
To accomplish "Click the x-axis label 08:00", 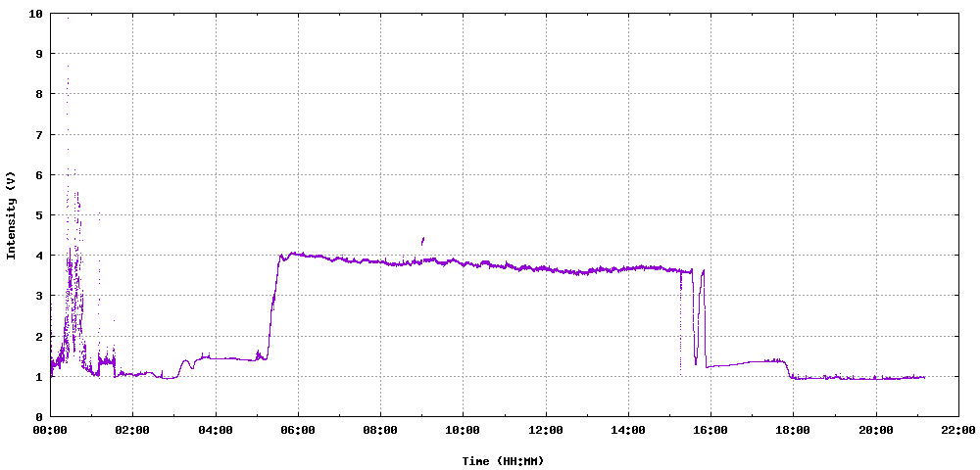I will coord(380,430).
